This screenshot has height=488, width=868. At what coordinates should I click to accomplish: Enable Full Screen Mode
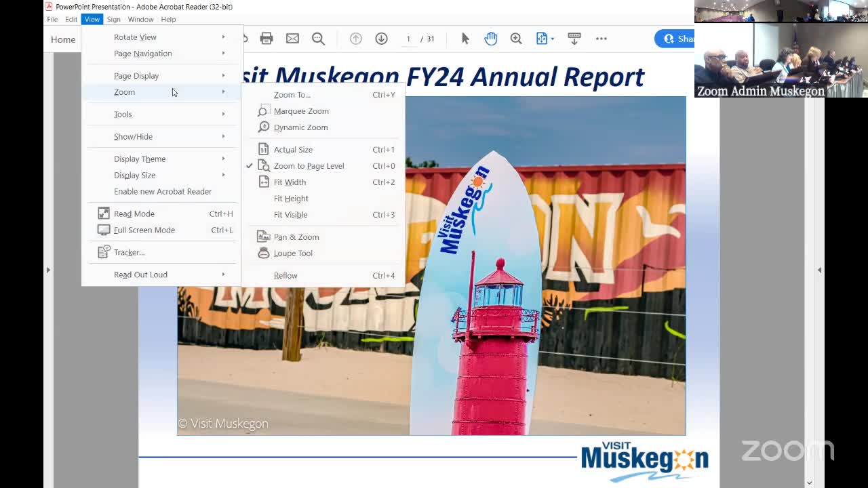click(144, 230)
